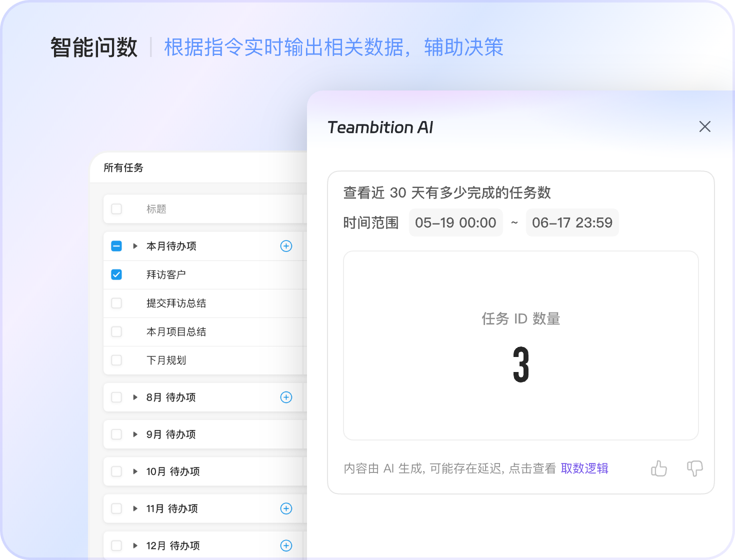Check the 下月规划 task checkbox
The height and width of the screenshot is (560, 735).
(x=116, y=360)
